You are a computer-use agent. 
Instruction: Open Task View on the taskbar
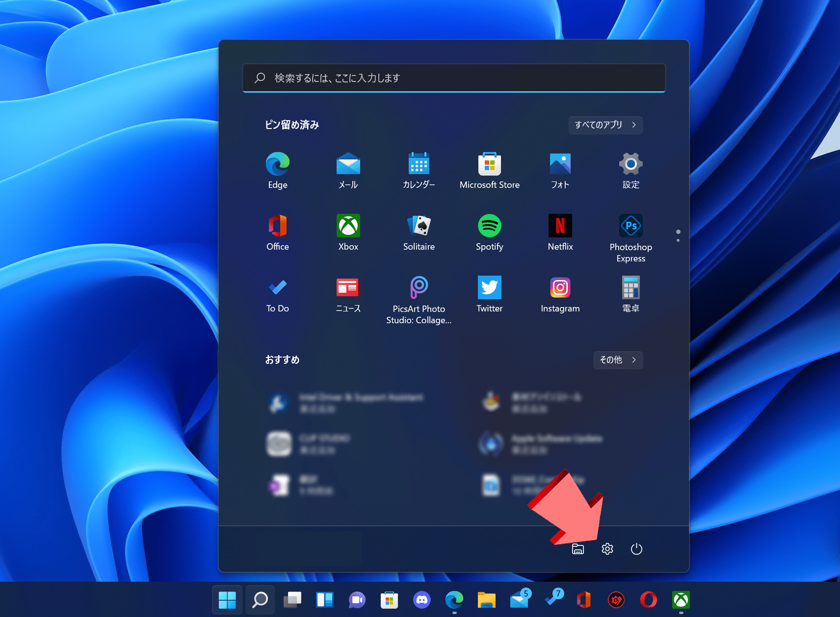(x=292, y=599)
